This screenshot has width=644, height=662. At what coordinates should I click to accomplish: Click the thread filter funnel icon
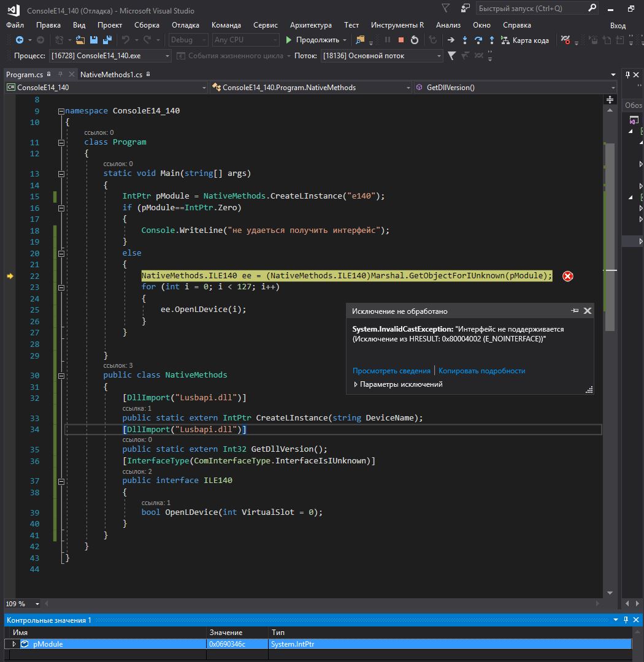click(452, 55)
